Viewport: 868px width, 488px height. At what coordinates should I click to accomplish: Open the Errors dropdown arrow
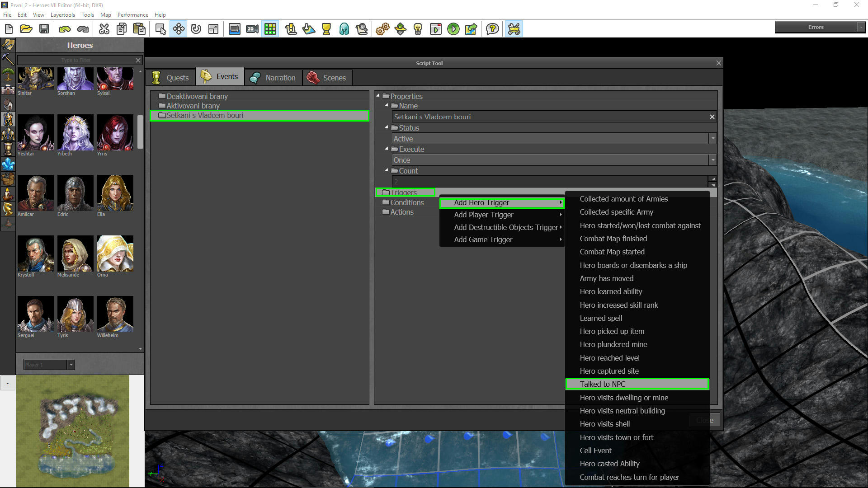[x=861, y=27]
